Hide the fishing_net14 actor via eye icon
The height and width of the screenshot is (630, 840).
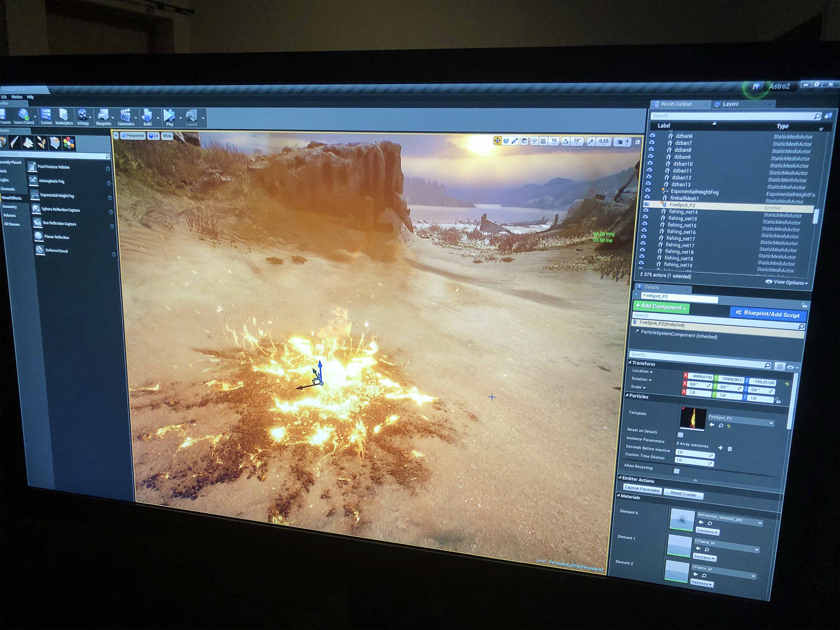coord(646,211)
